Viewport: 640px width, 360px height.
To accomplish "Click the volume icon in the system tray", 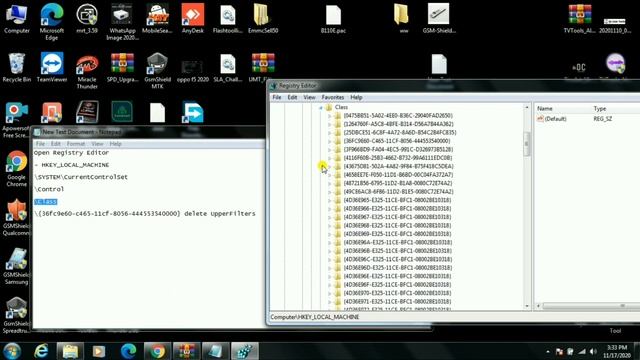I will pos(593,351).
